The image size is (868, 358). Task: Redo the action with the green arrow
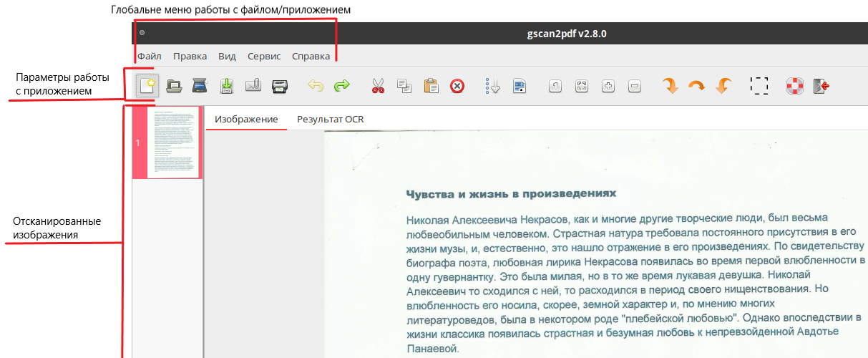click(x=342, y=87)
